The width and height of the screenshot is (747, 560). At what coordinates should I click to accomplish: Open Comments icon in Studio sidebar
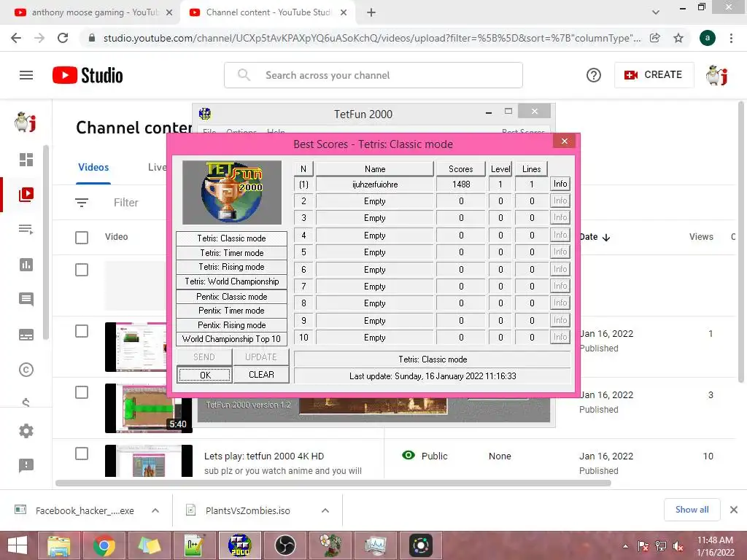tap(26, 300)
